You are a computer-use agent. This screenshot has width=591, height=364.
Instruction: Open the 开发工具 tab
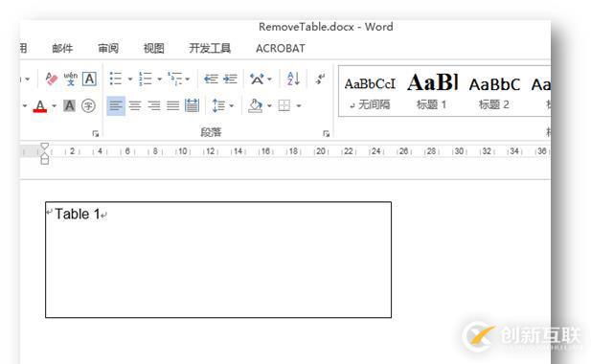(210, 48)
